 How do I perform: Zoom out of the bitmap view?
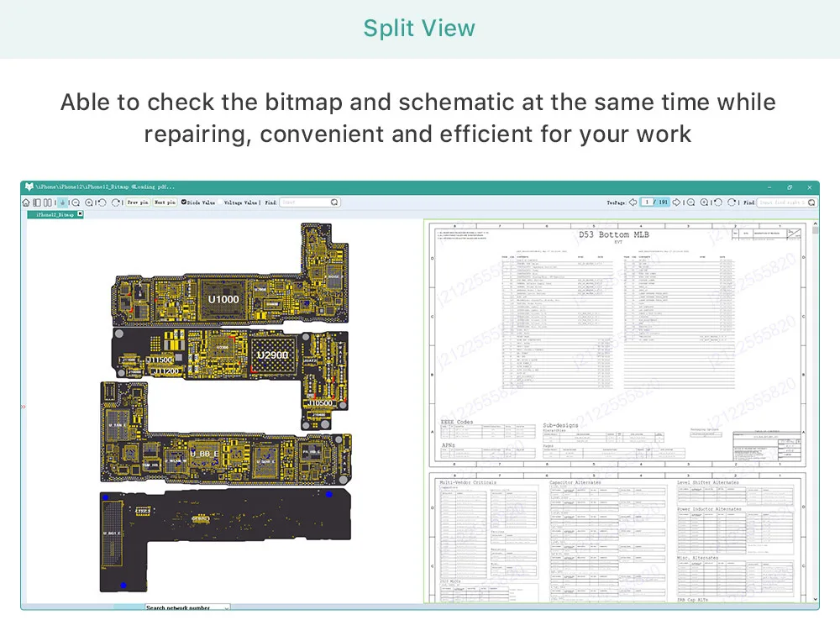click(76, 202)
